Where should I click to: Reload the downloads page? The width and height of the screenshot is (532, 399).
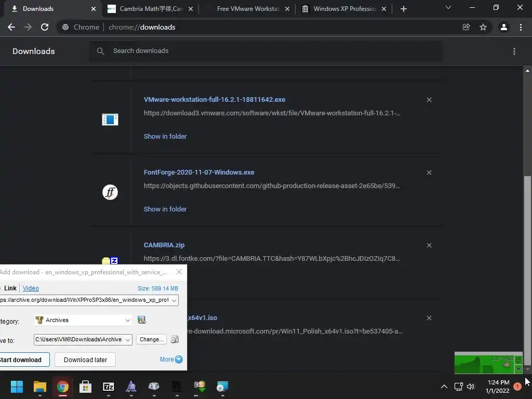pyautogui.click(x=45, y=27)
